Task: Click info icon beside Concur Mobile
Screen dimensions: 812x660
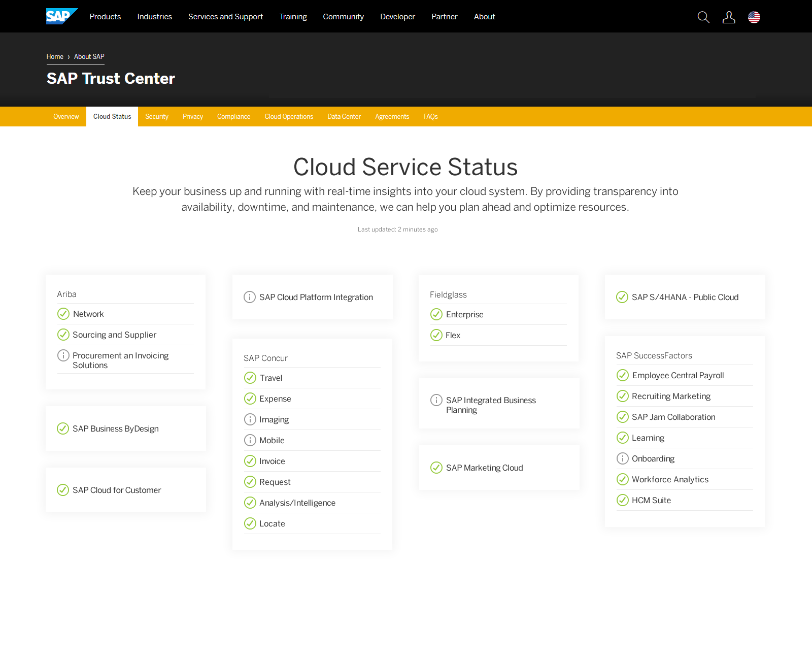Action: (250, 440)
